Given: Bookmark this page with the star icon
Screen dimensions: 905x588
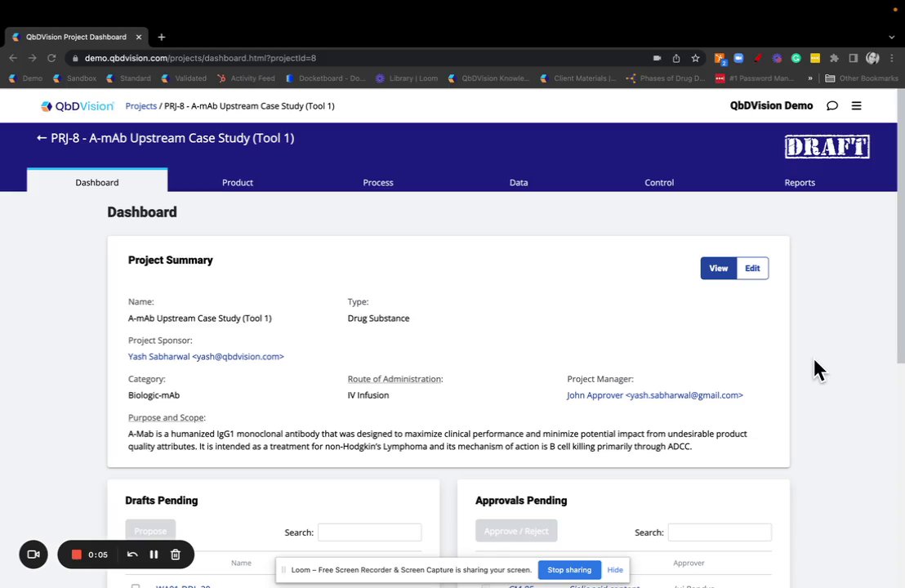Looking at the screenshot, I should tap(695, 58).
